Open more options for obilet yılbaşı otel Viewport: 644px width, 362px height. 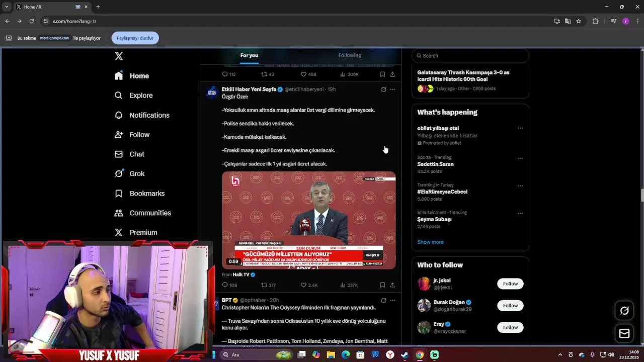click(520, 128)
